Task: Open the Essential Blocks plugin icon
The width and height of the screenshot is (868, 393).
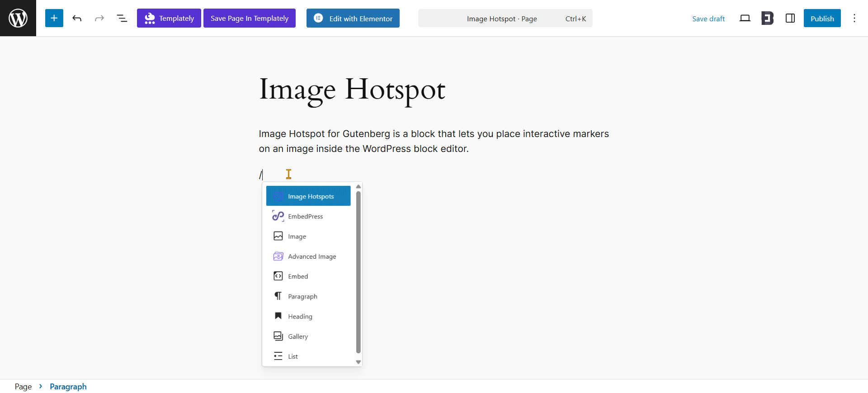Action: click(768, 18)
